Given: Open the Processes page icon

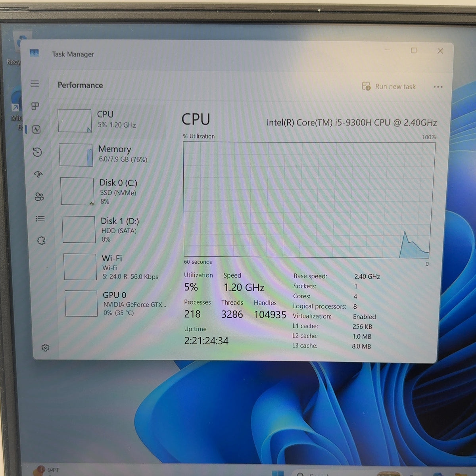Looking at the screenshot, I should point(35,106).
